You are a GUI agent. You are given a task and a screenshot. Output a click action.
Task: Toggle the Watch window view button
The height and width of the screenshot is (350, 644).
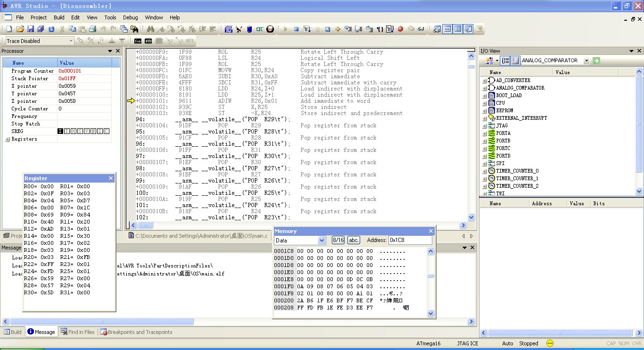[437, 29]
